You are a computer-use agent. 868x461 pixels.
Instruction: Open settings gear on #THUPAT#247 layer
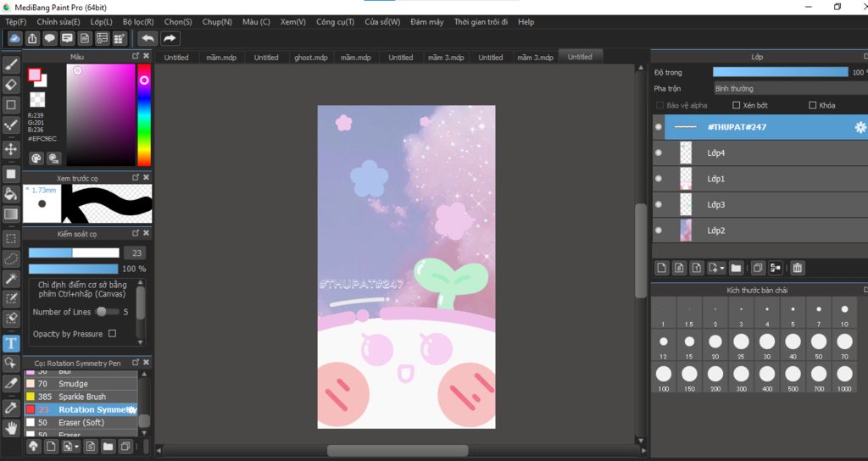[x=860, y=127]
